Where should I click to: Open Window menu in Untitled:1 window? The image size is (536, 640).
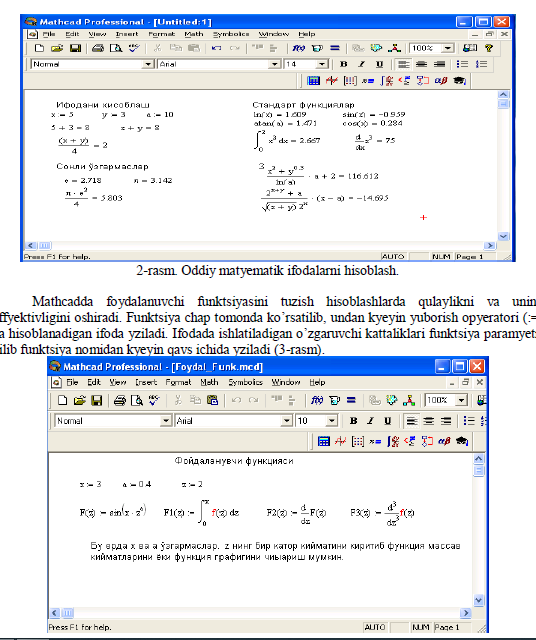tap(274, 34)
